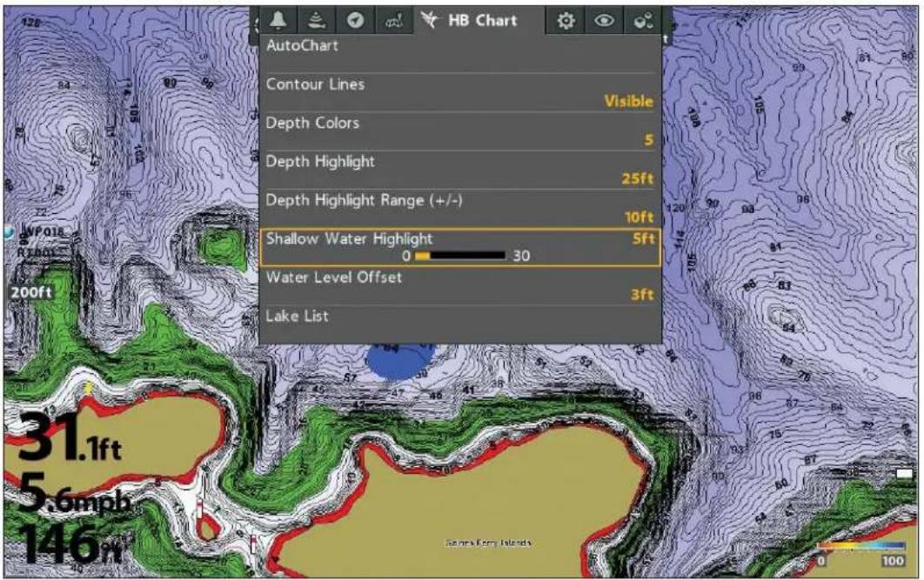Click the 10ft range value
Screen dimensions: 924x580
click(x=639, y=217)
